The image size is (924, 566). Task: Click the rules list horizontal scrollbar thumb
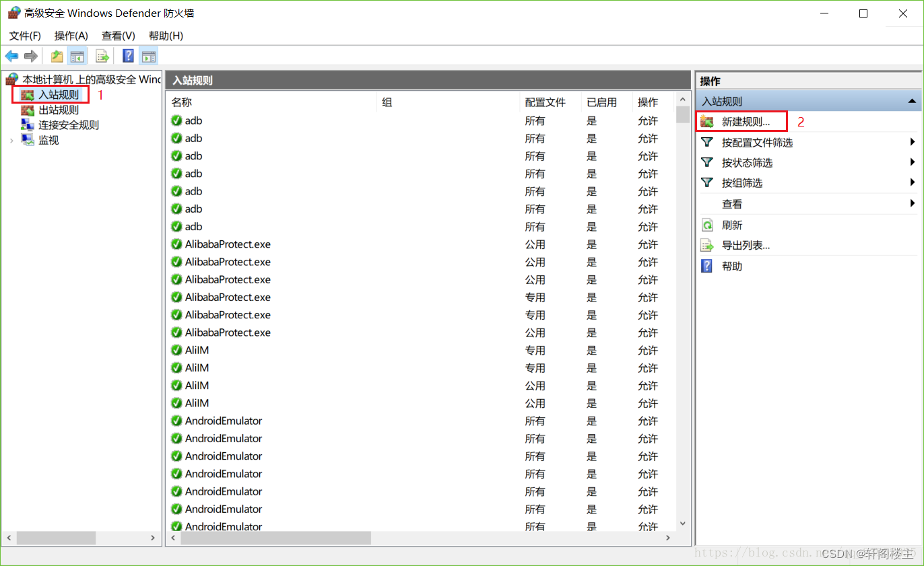276,538
